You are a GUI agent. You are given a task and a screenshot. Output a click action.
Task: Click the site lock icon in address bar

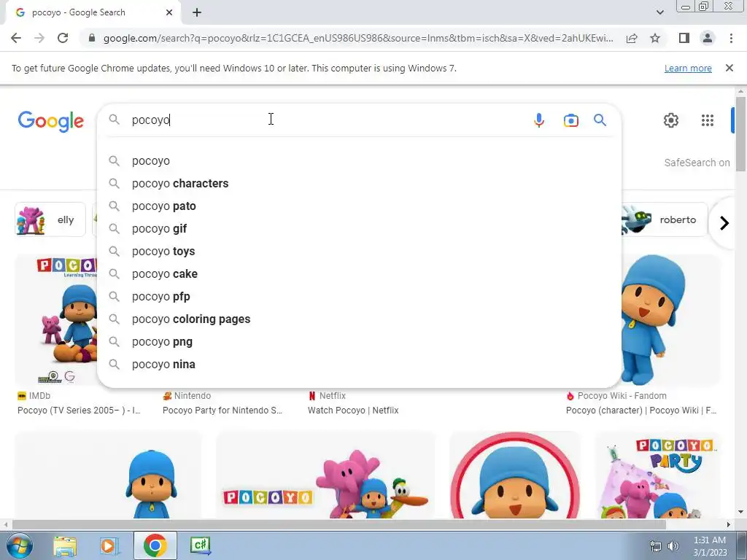click(x=92, y=38)
